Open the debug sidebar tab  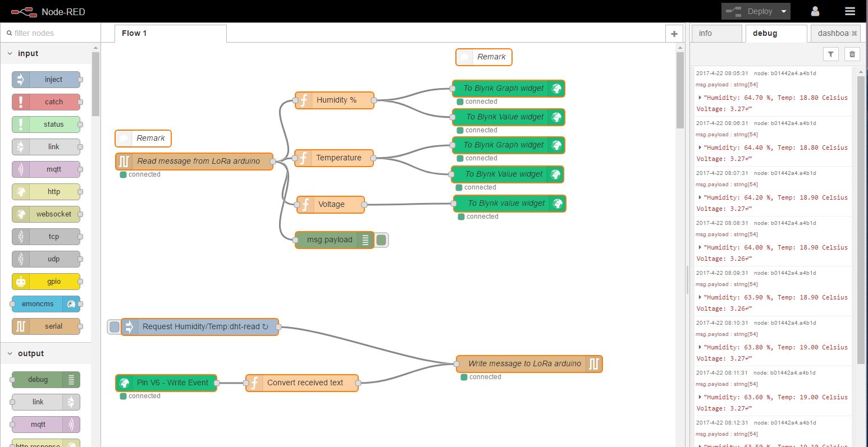(x=776, y=34)
